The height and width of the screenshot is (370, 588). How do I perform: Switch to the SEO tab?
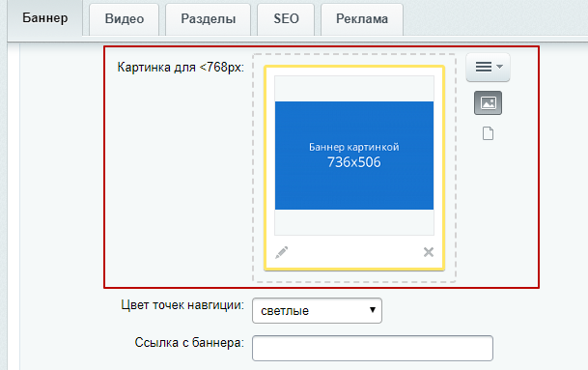(x=286, y=19)
